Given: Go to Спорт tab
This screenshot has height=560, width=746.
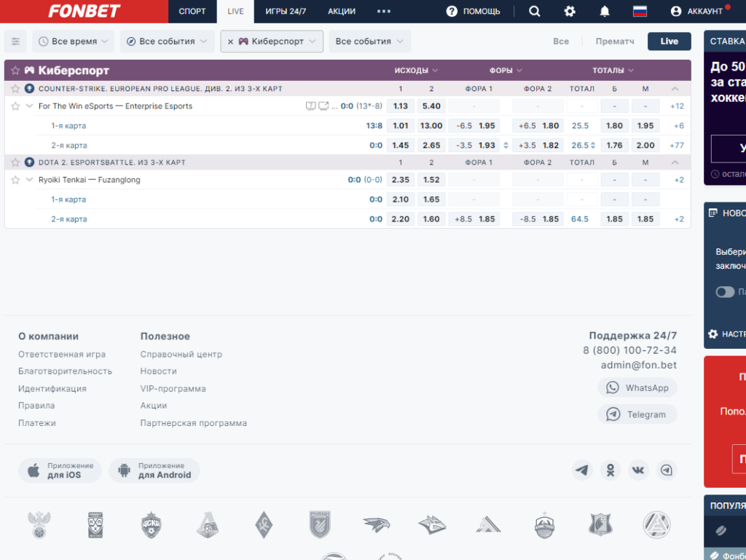Looking at the screenshot, I should point(192,12).
